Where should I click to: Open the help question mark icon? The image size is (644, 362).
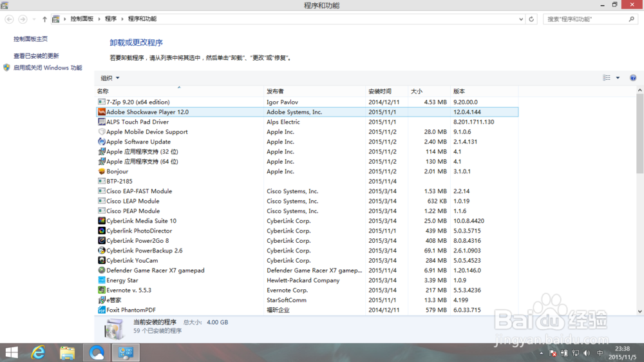click(x=633, y=78)
